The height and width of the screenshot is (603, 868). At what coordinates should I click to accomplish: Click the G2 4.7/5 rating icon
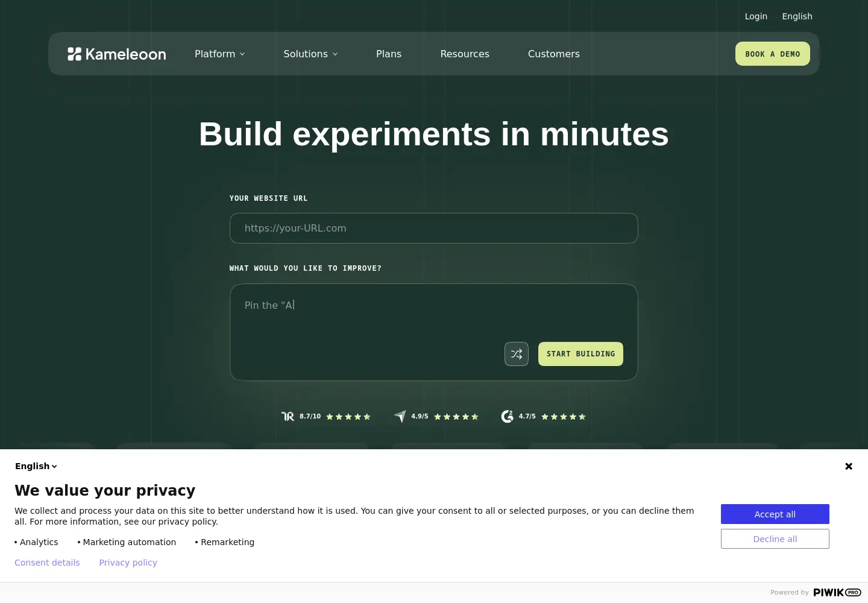508,417
